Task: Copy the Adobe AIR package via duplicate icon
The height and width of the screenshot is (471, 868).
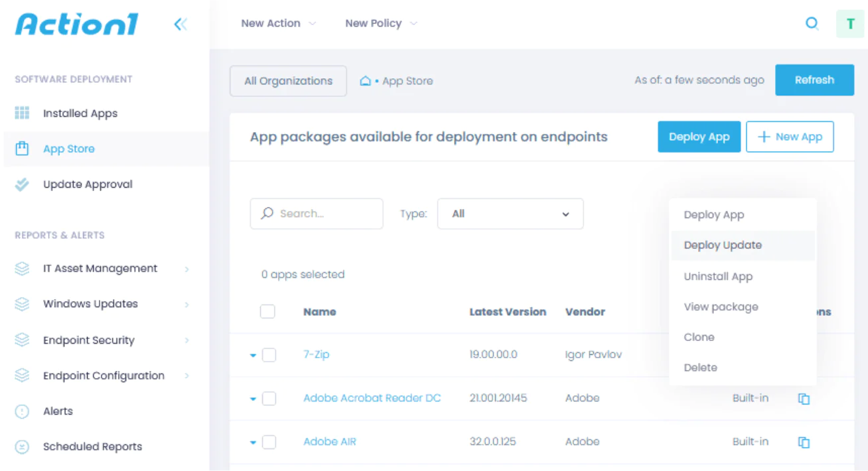Action: click(x=804, y=442)
